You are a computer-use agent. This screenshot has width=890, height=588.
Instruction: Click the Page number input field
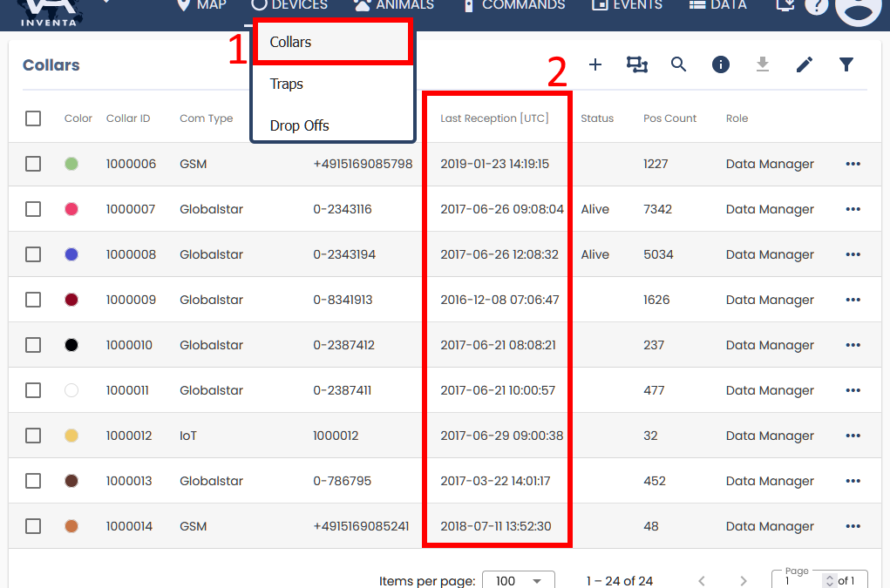coord(802,581)
